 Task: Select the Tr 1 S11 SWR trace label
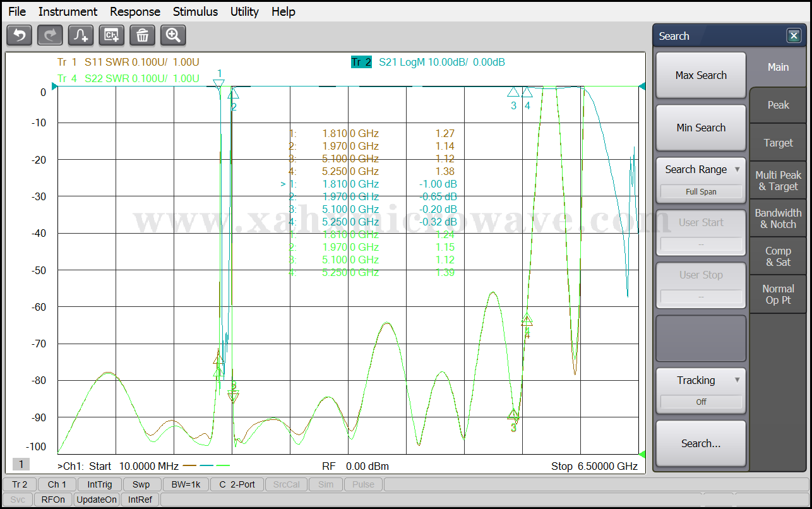click(128, 62)
